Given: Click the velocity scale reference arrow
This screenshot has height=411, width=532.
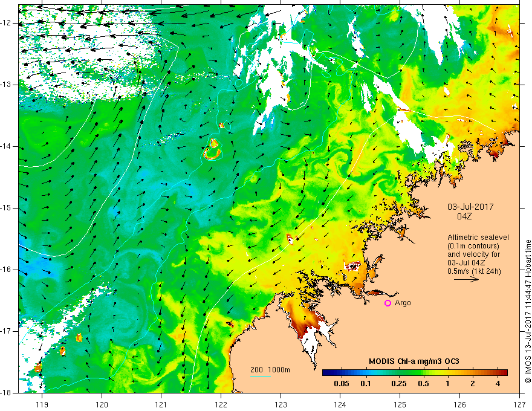Looking at the screenshot, I should 466,279.
